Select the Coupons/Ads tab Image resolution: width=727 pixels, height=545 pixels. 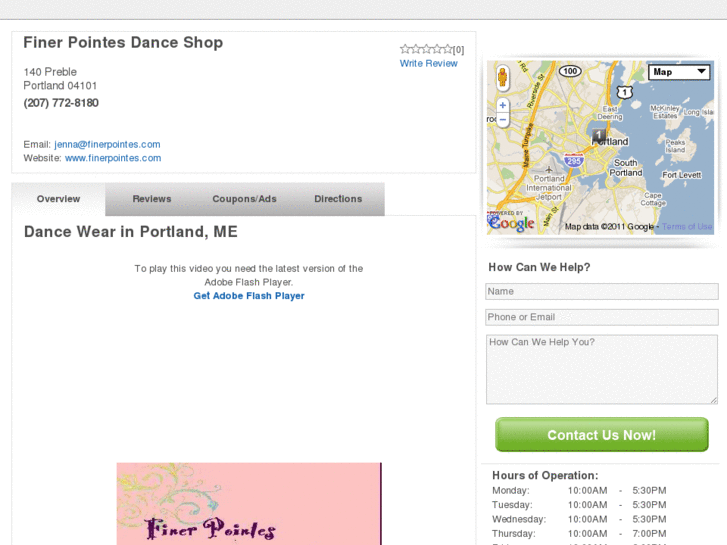coord(244,199)
